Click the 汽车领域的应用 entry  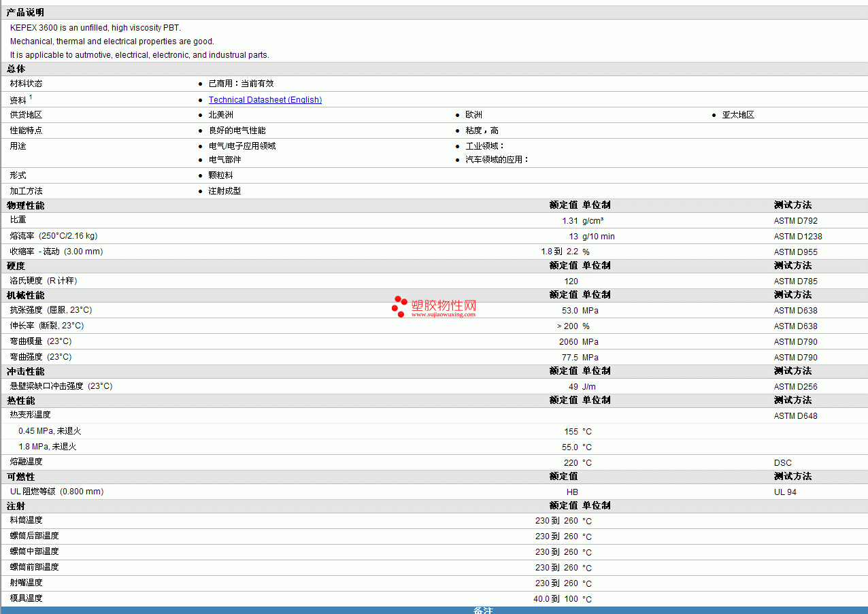pyautogui.click(x=497, y=160)
